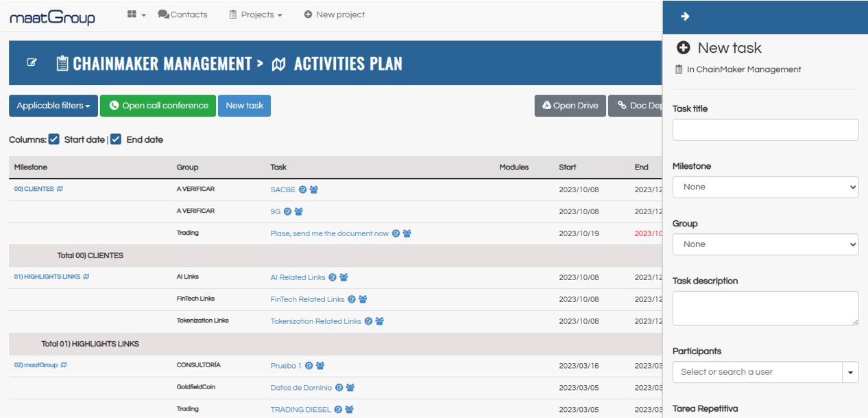This screenshot has width=868, height=418.
Task: Go to Contacts in top navigation
Action: tap(182, 14)
